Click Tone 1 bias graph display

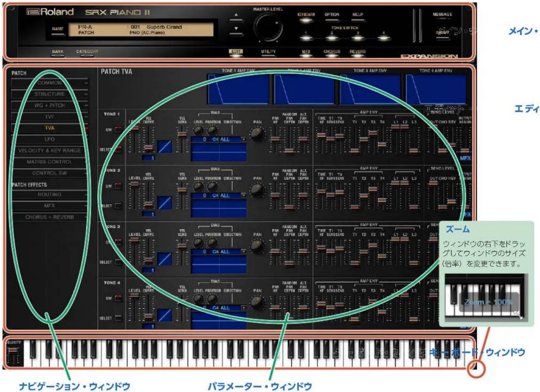point(218,152)
